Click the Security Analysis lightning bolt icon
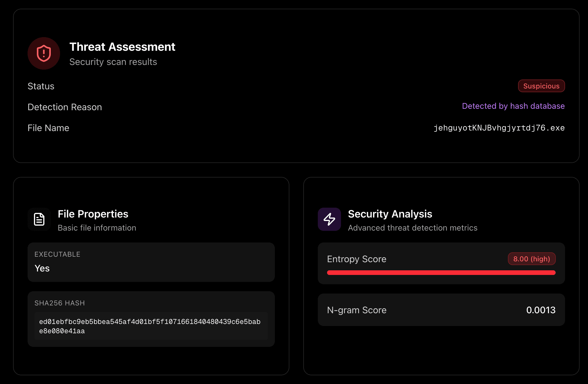This screenshot has height=384, width=588. (329, 219)
